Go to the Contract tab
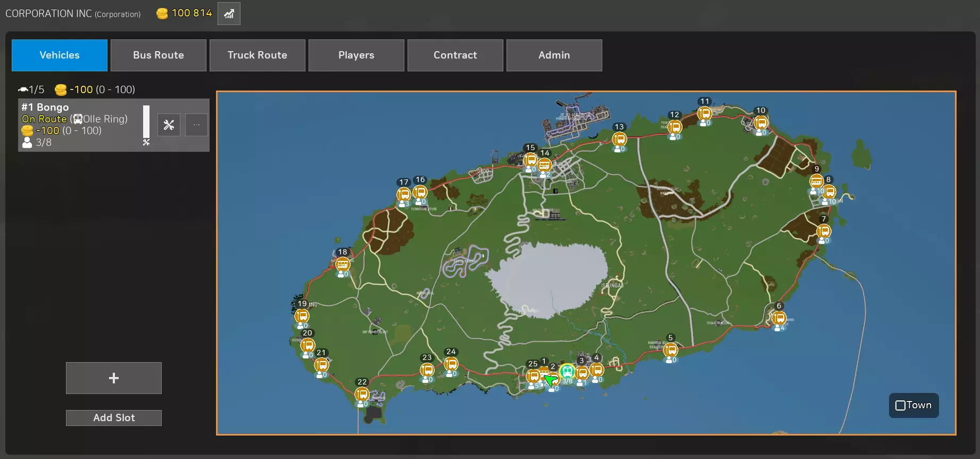This screenshot has width=980, height=459. (x=455, y=55)
